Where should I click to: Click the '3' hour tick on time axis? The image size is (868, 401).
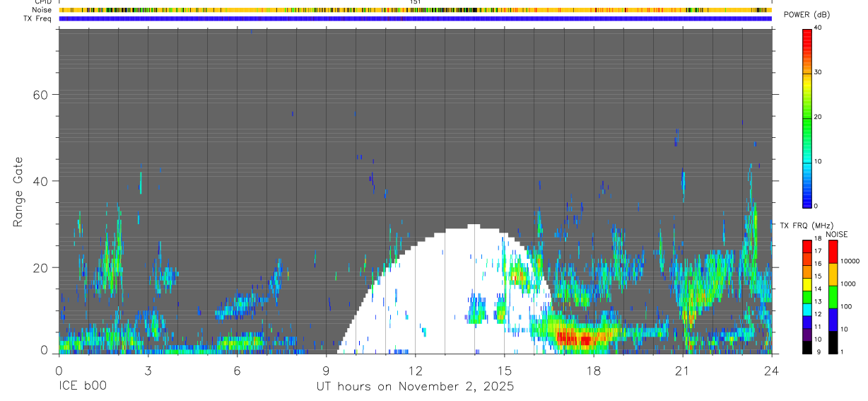tap(148, 370)
